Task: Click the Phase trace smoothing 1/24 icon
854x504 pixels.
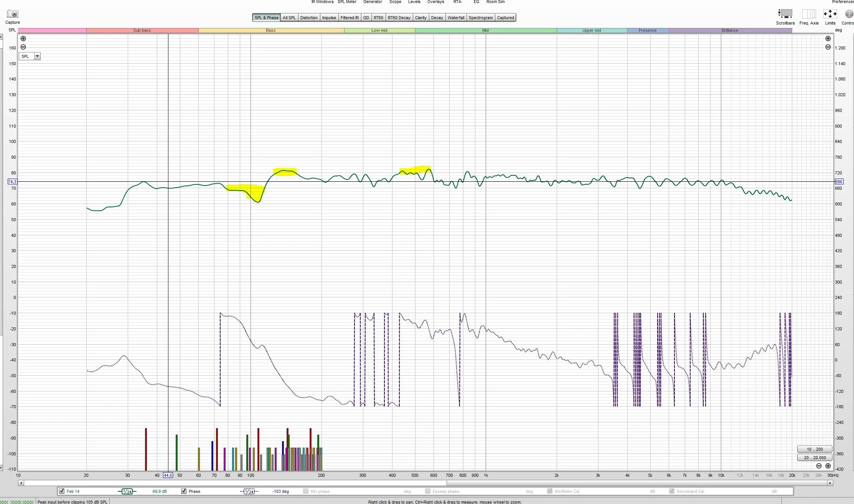Action: 249,491
